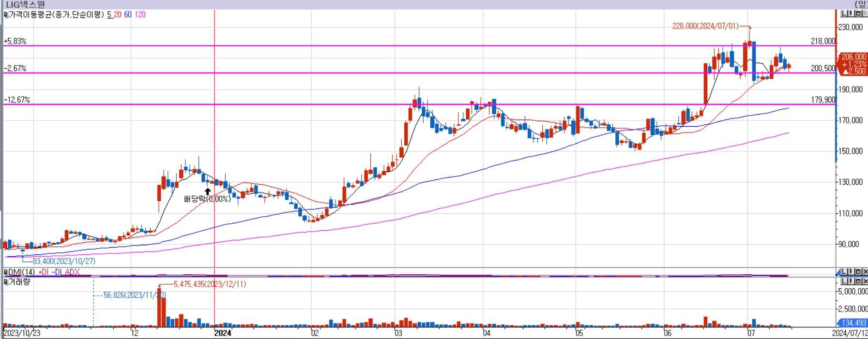This screenshot has height=339, width=868.
Task: Maximize the price chart panel
Action: pos(858,14)
